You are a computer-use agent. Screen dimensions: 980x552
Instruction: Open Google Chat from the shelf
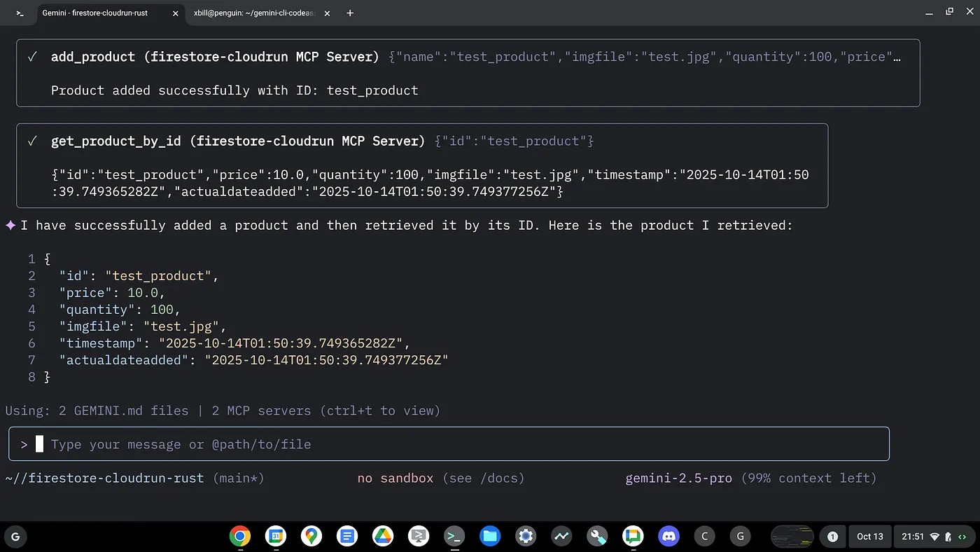point(633,537)
